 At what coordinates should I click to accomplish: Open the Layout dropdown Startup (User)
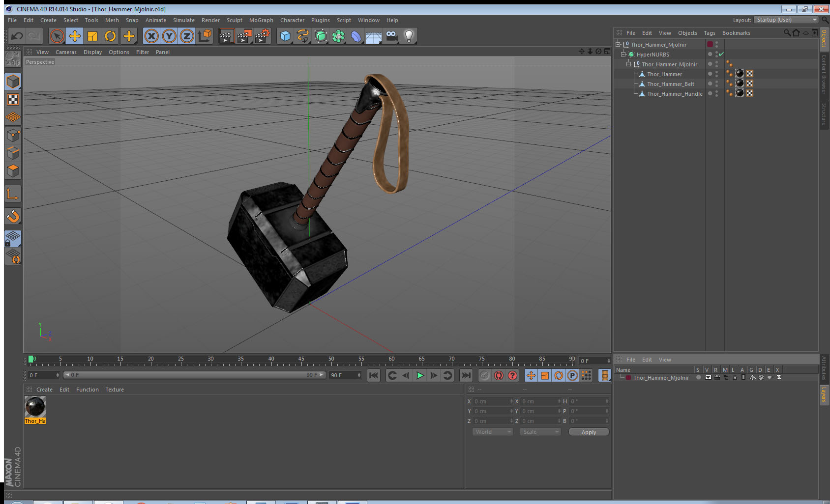coord(786,20)
